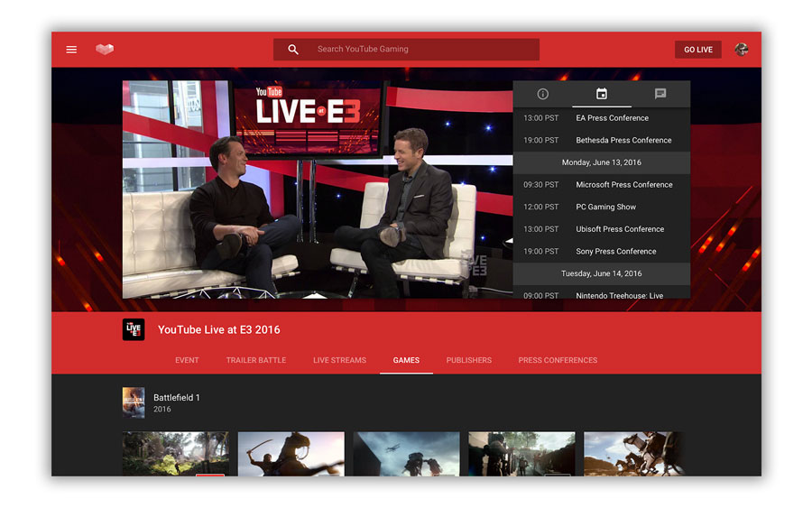Click the live E3 video player
Image resolution: width=812 pixels, height=508 pixels.
click(x=318, y=189)
